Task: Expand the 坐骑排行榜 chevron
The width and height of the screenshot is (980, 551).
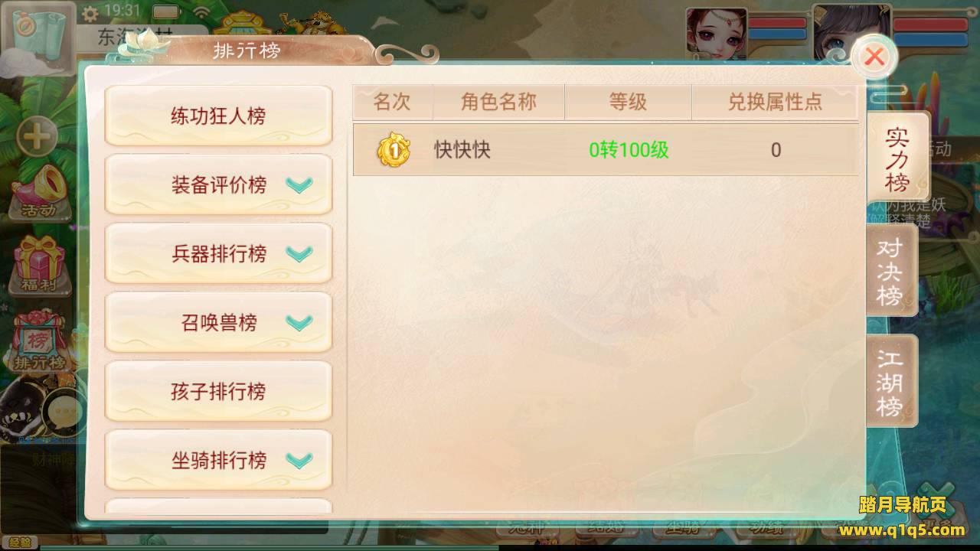Action: (x=299, y=460)
